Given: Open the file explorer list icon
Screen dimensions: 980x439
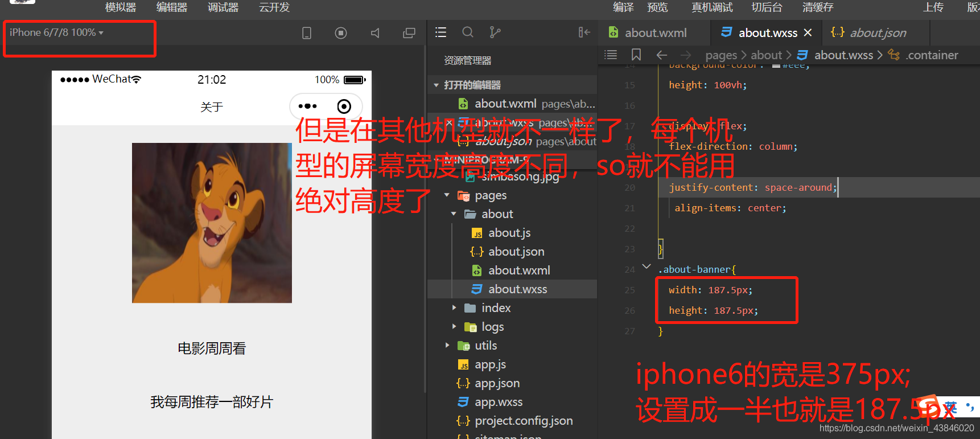Looking at the screenshot, I should point(440,32).
